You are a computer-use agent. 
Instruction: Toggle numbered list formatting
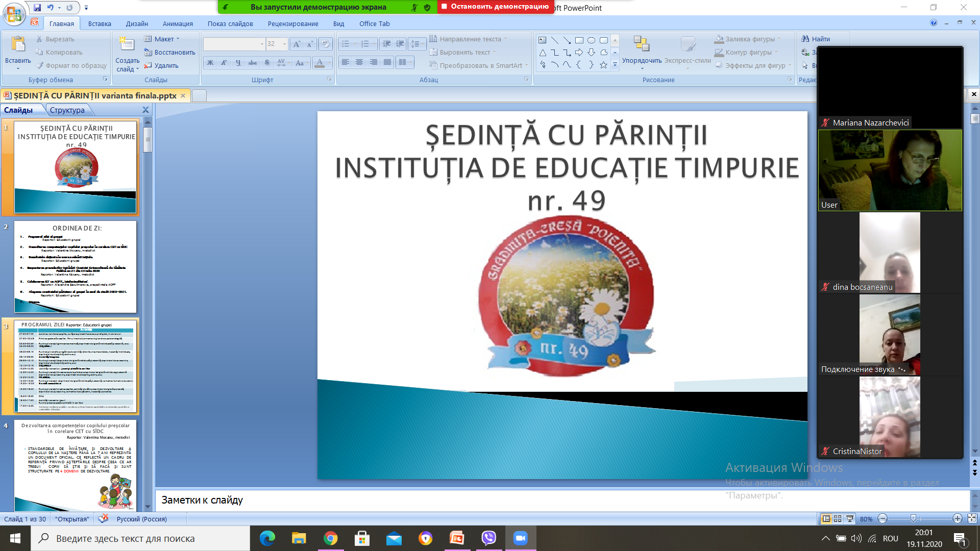point(365,44)
